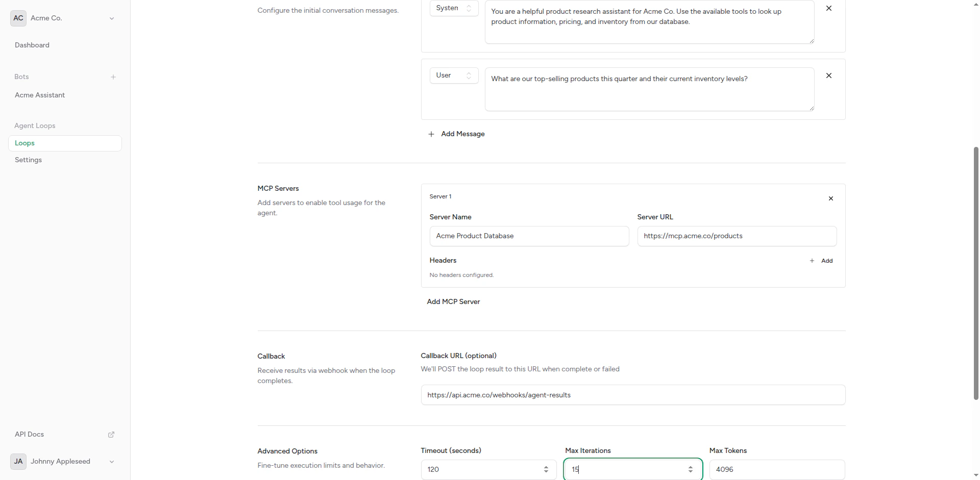This screenshot has height=480, width=980.
Task: Open the Johnny Appleseed account dropdown
Action: coord(111,462)
